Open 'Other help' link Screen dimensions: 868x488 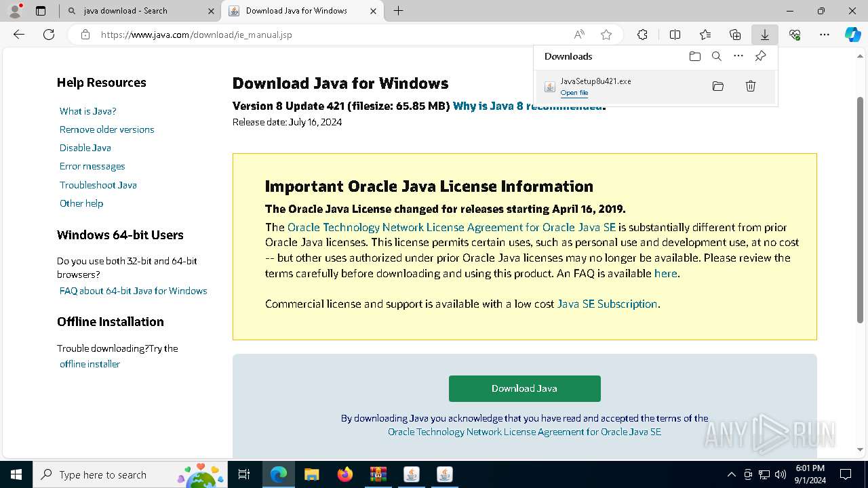pos(81,203)
